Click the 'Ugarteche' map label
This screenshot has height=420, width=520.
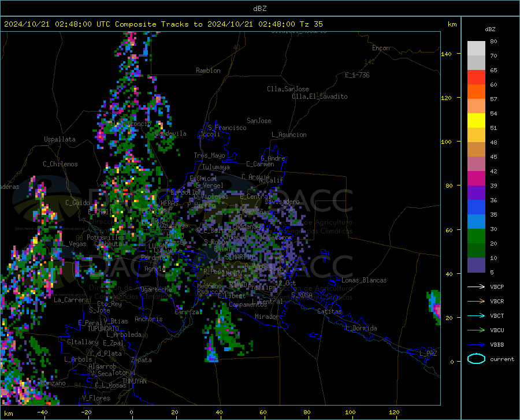click(x=156, y=289)
